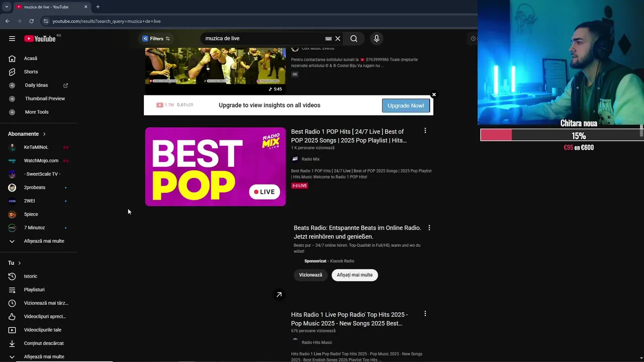The image size is (644, 362).
Task: Open the options menu for the Beats Radio ad
Action: 429,228
